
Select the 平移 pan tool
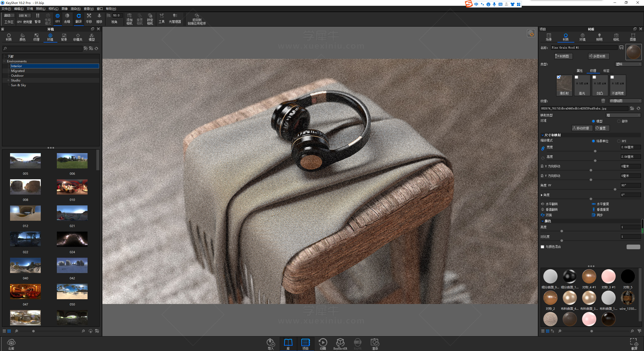89,19
